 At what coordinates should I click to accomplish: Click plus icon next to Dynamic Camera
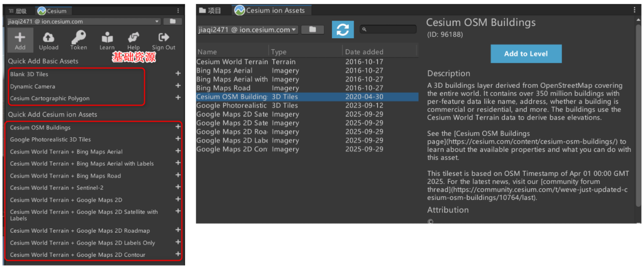point(178,86)
